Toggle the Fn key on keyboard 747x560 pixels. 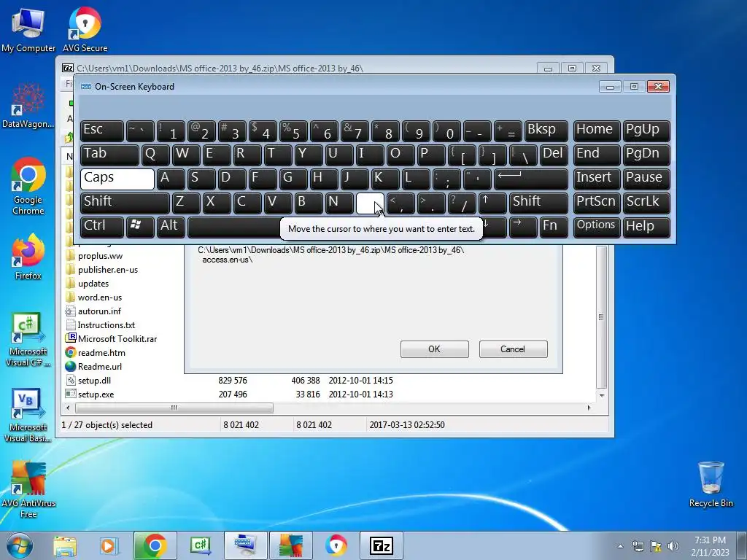tap(554, 227)
